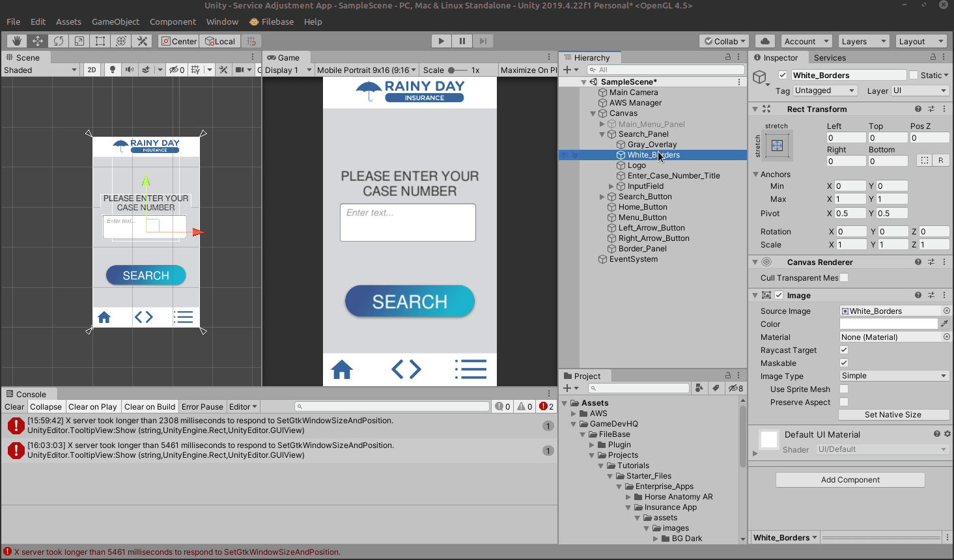
Task: Click the Add Component button
Action: point(850,480)
